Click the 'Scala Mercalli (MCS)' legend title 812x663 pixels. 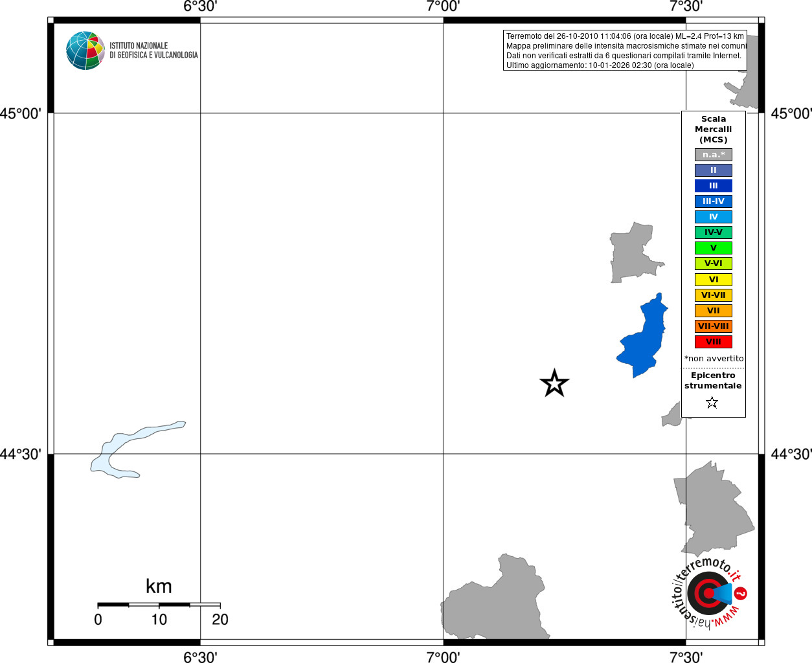[x=714, y=129]
